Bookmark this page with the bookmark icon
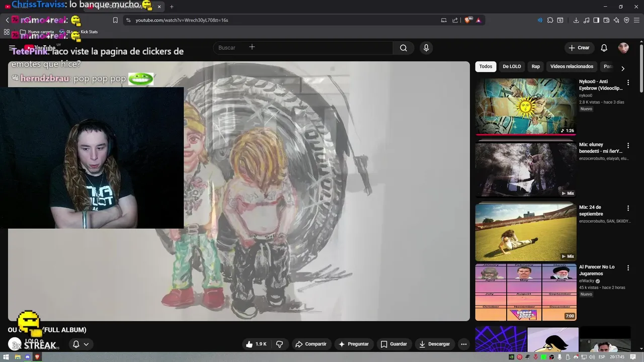The width and height of the screenshot is (644, 362). 115,20
